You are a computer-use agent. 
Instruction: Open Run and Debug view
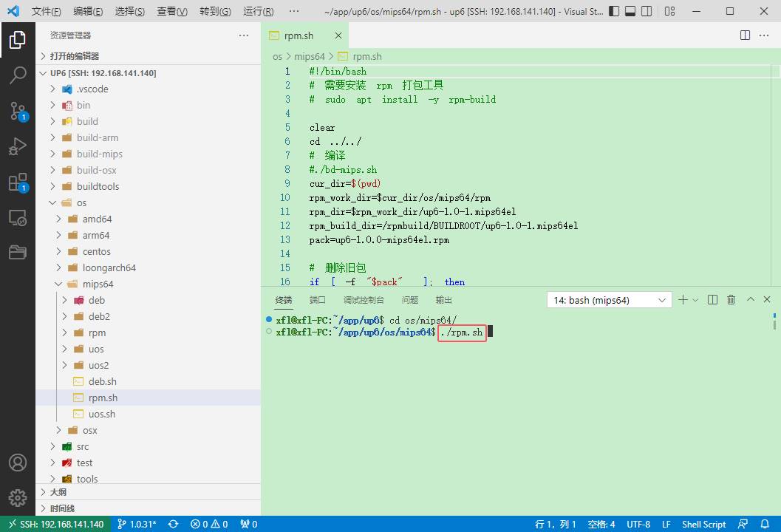17,146
